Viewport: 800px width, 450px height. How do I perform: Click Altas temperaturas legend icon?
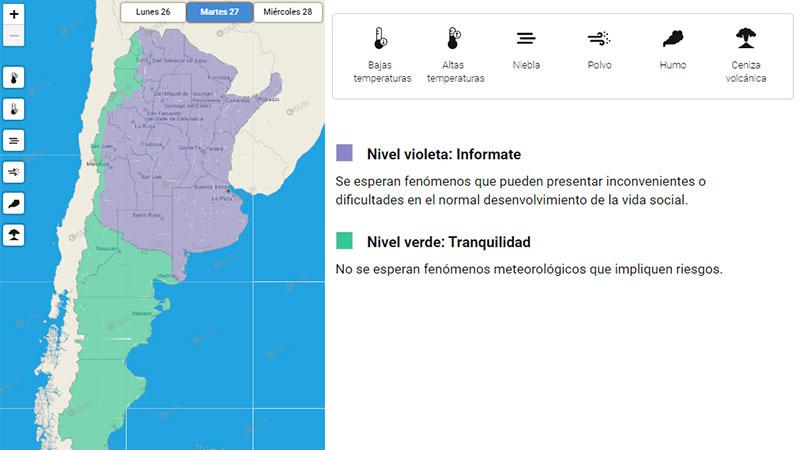(455, 40)
